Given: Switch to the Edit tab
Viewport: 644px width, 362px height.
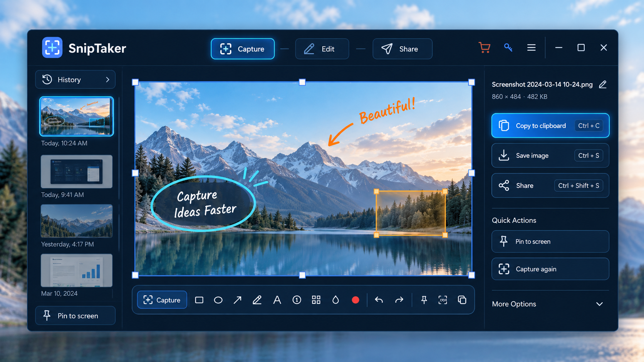Looking at the screenshot, I should [x=322, y=49].
